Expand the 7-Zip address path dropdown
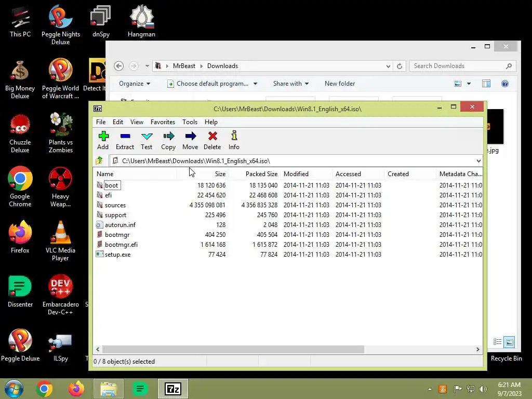This screenshot has height=399, width=532. tap(478, 161)
